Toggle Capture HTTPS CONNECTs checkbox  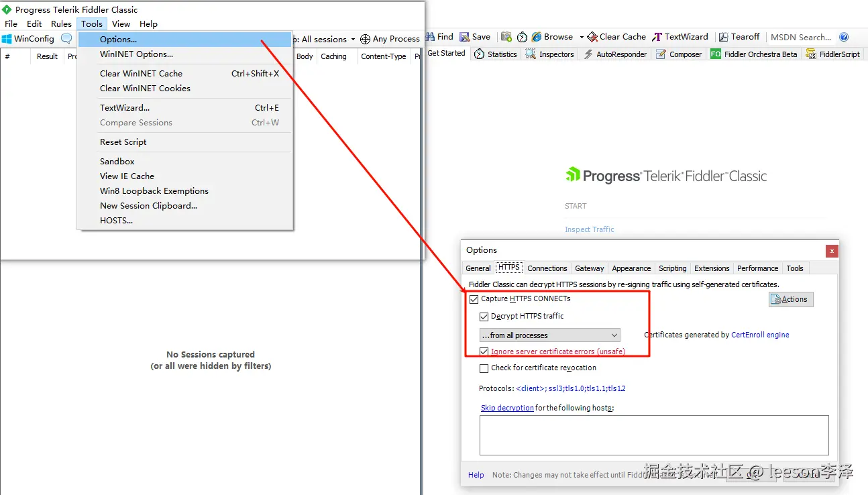[474, 299]
